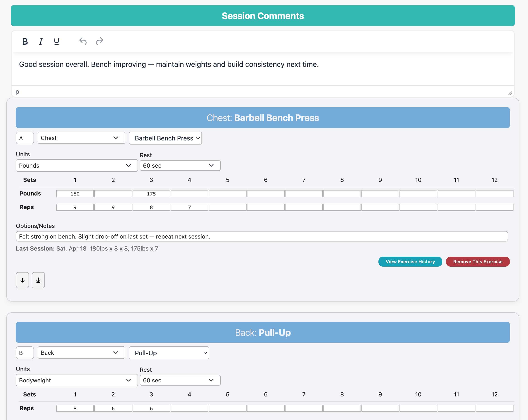Undo last edit in comments editor
This screenshot has width=528, height=420.
(x=83, y=41)
